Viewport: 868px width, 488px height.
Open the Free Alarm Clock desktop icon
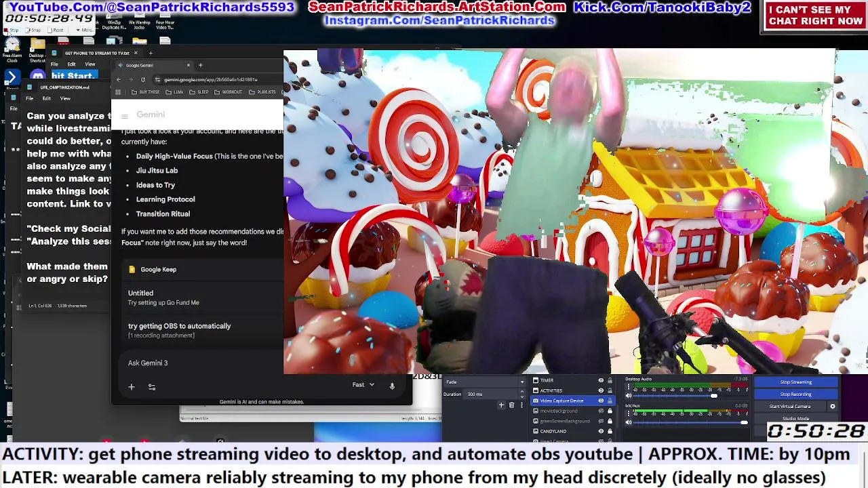pyautogui.click(x=12, y=51)
